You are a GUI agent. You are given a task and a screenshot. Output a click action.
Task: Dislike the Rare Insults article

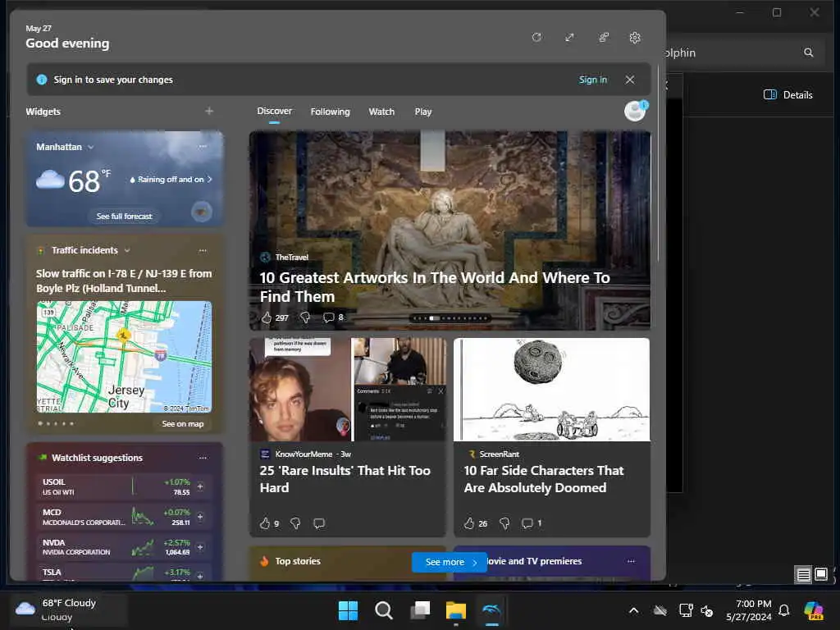pos(295,523)
